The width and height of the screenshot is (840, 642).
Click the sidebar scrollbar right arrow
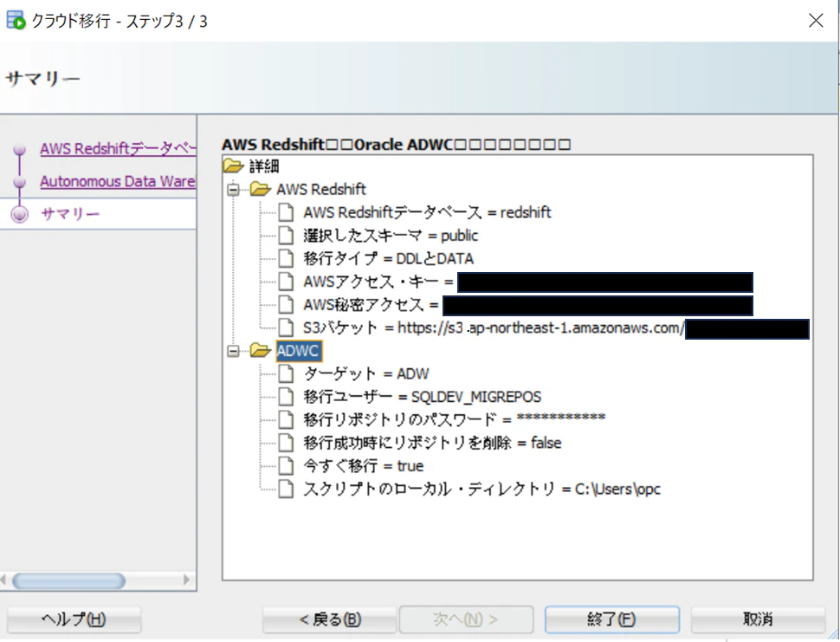[x=186, y=580]
